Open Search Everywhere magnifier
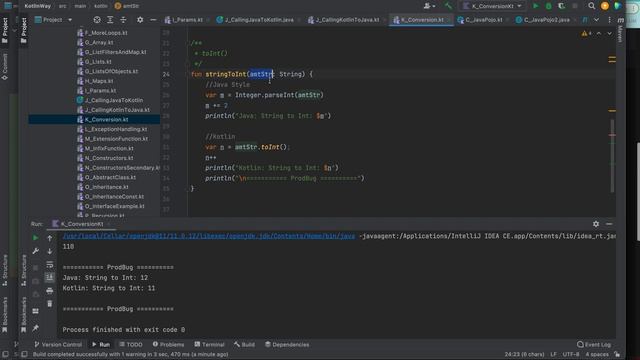 [591, 6]
